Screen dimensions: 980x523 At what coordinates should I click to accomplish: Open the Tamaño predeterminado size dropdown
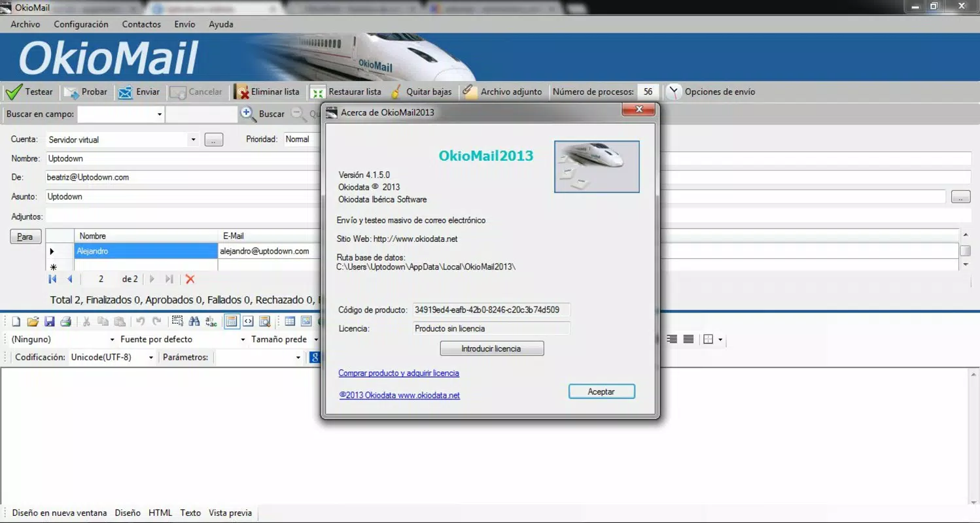(315, 339)
